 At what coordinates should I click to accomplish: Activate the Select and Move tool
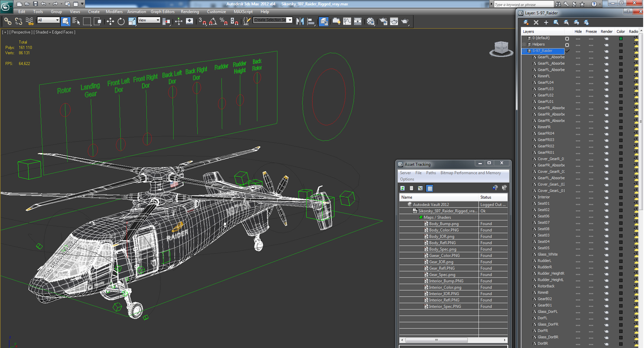(x=110, y=21)
